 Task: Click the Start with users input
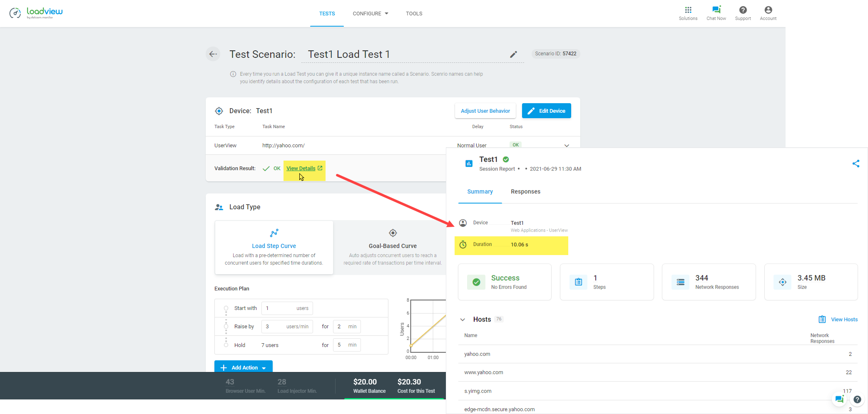[287, 308]
